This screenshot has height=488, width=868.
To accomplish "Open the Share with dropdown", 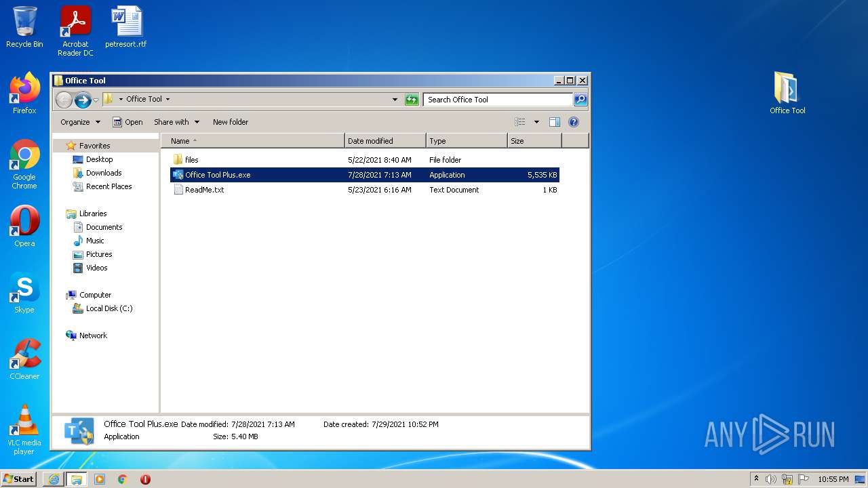I will (x=176, y=122).
